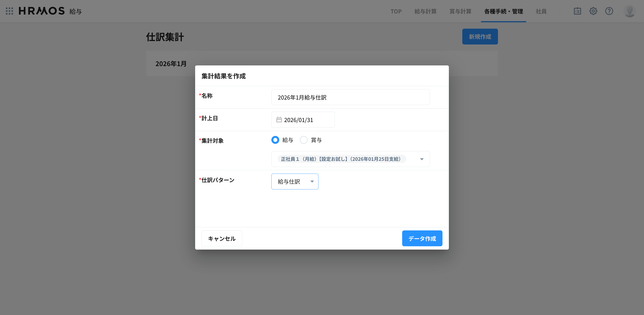Select the 2026年1月 list entry
This screenshot has height=315, width=644.
click(x=171, y=63)
